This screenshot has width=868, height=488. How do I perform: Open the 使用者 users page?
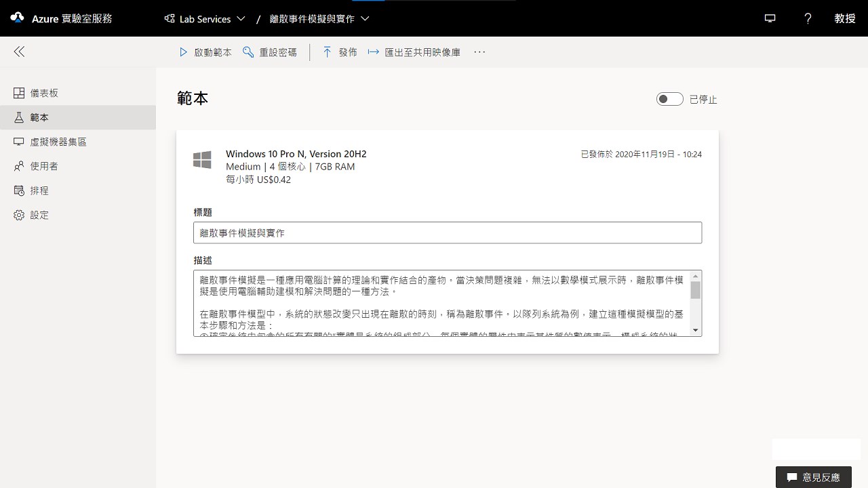tap(78, 166)
